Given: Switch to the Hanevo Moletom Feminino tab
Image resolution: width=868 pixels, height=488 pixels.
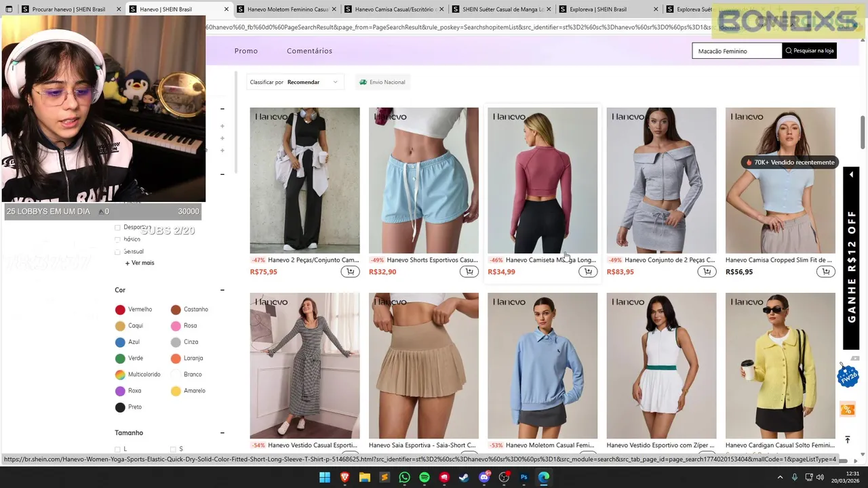Looking at the screenshot, I should pyautogui.click(x=287, y=9).
